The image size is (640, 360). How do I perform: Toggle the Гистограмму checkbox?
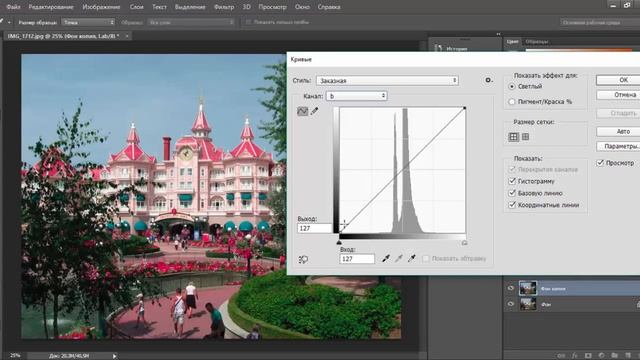click(x=512, y=181)
